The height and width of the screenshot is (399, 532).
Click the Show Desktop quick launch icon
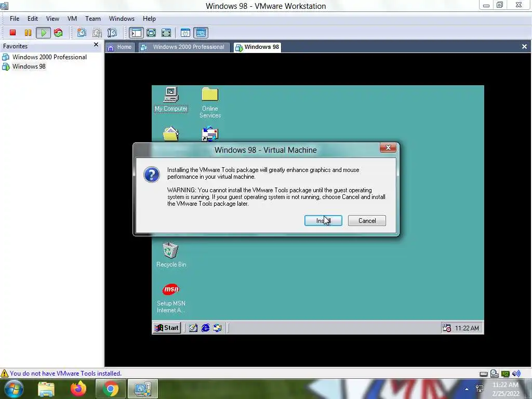click(193, 328)
